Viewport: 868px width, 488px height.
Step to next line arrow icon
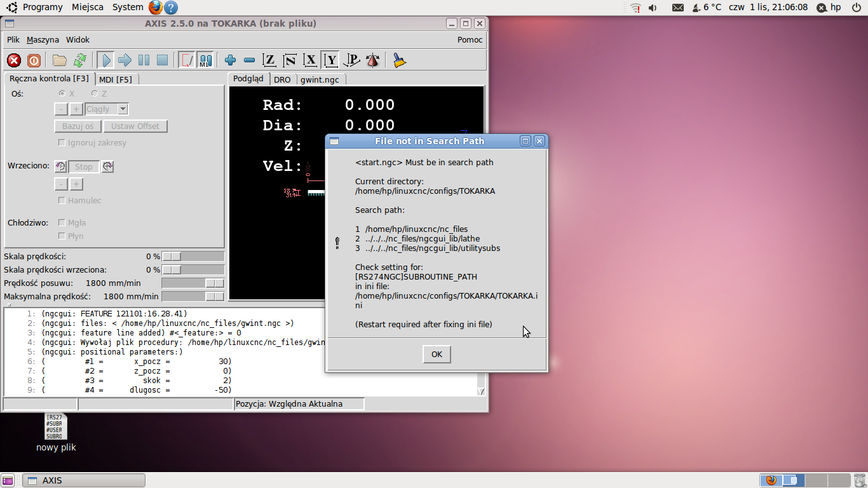point(125,60)
